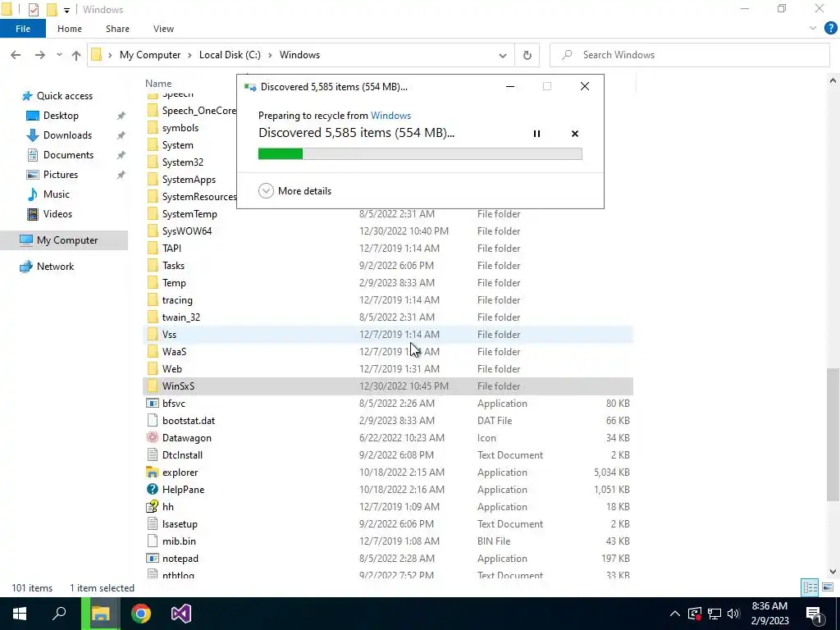Expand the ribbon chevron
Screen dimensions: 840x630
(x=813, y=29)
